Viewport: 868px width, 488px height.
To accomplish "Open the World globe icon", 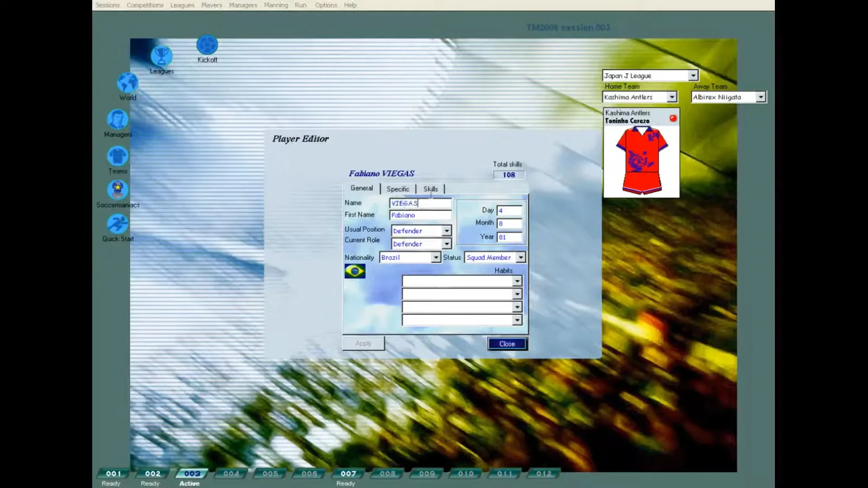I will 127,83.
